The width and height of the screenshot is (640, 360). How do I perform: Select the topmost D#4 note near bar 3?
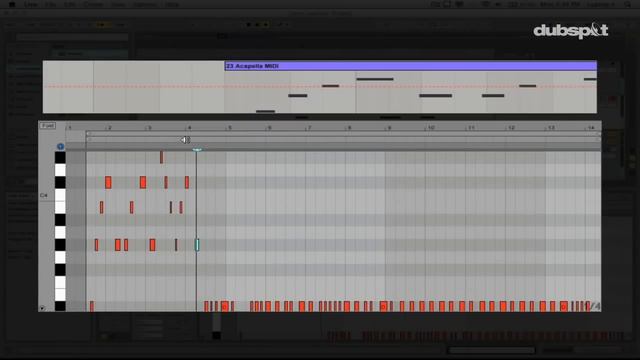pyautogui.click(x=162, y=157)
